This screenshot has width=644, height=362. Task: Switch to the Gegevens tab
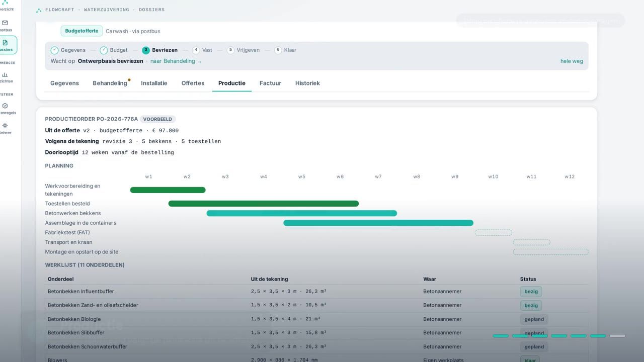point(64,83)
